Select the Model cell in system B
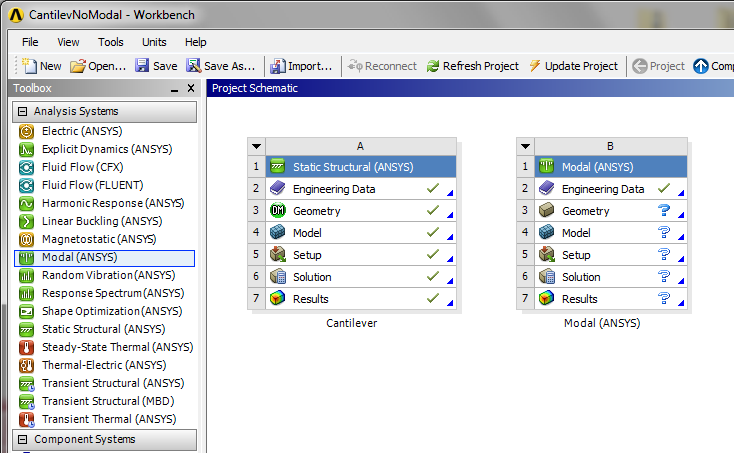734x453 pixels. [x=611, y=233]
